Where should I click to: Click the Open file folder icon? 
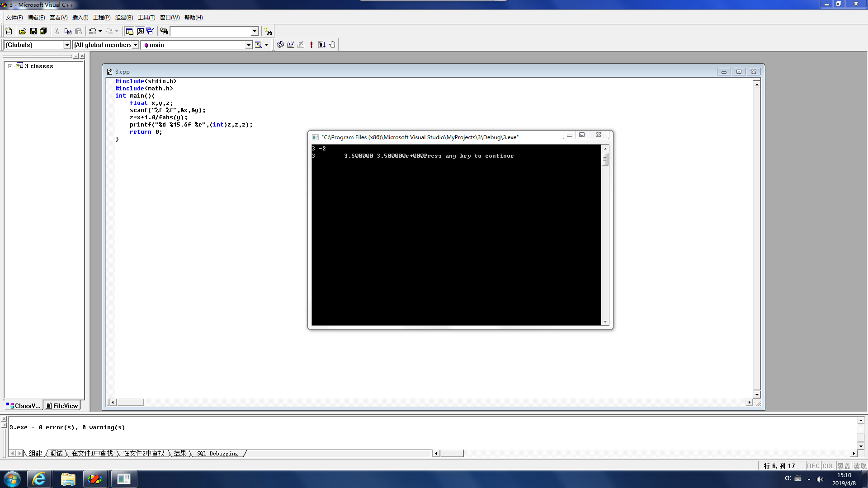click(23, 31)
